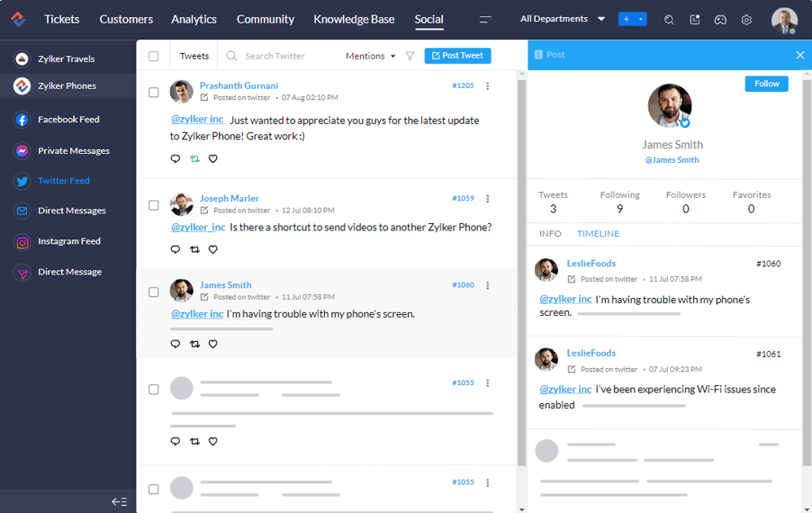
Task: Open the global search icon
Action: click(x=669, y=20)
